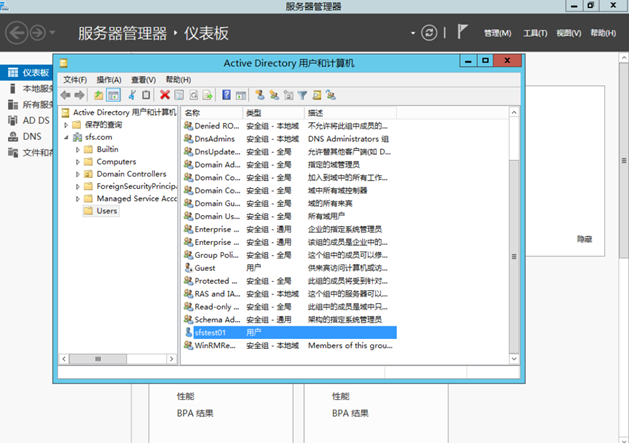Image resolution: width=629 pixels, height=443 pixels.
Task: Click the tree pane horizontal scrollbar thumb
Action: 98,359
